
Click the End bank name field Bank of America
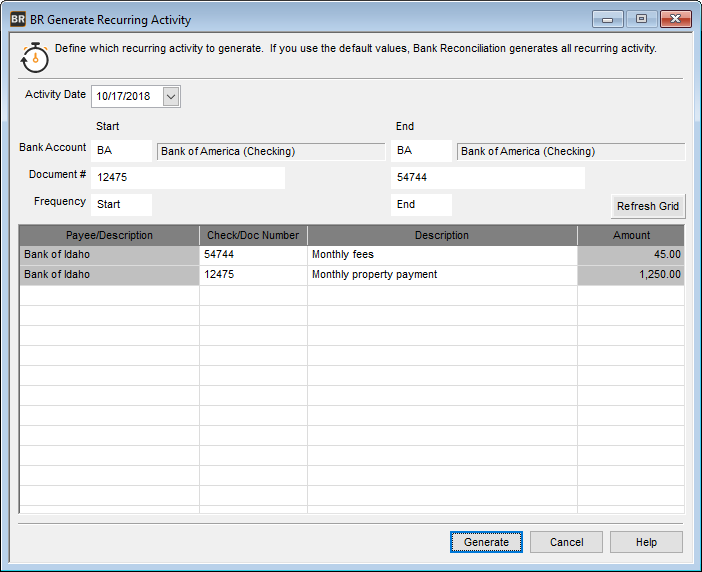571,151
